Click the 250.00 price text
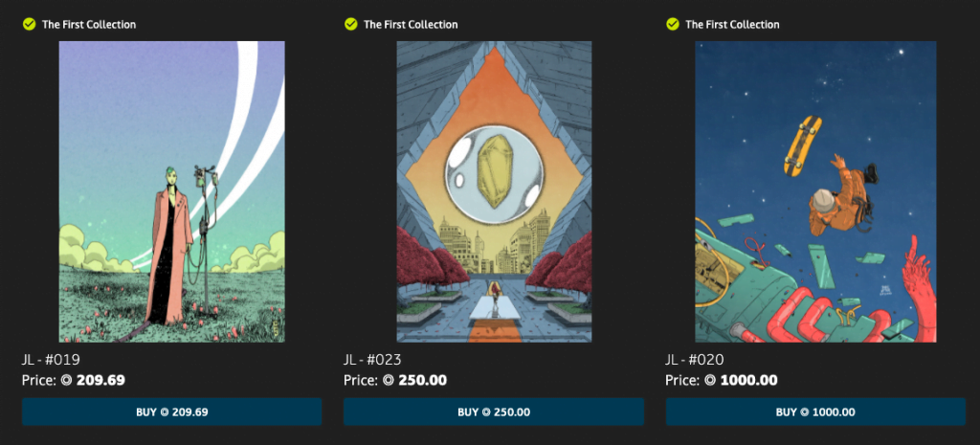 [422, 380]
